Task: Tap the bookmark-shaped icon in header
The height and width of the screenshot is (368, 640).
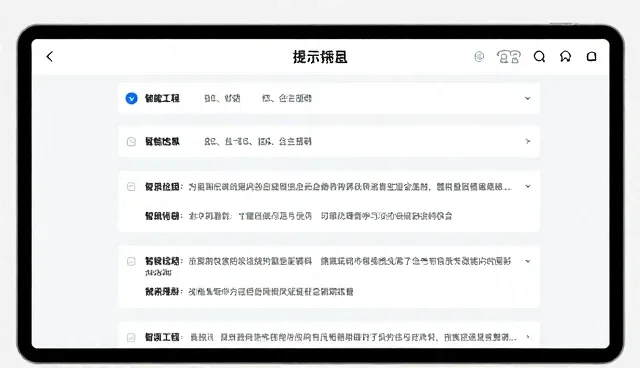Action: (565, 56)
